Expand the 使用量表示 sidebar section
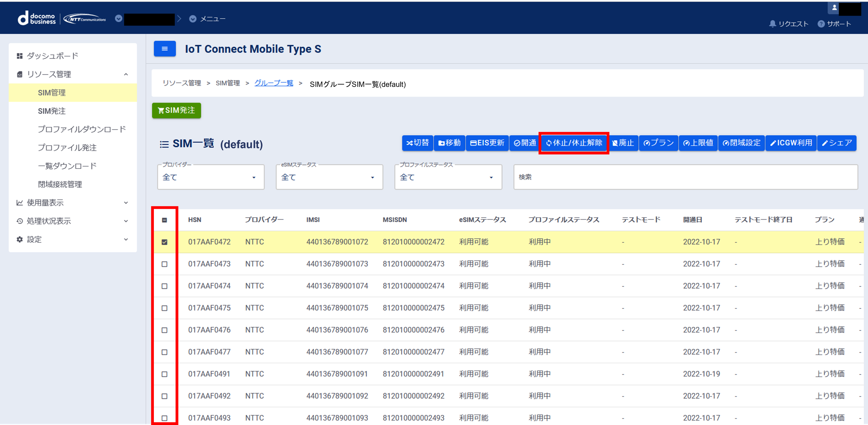Screen dimensions: 868x425 [x=72, y=203]
